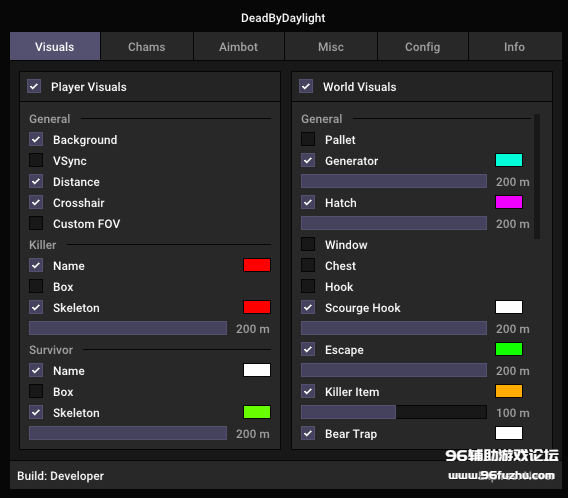Toggle the Escape checkbox
The width and height of the screenshot is (568, 498).
[308, 350]
